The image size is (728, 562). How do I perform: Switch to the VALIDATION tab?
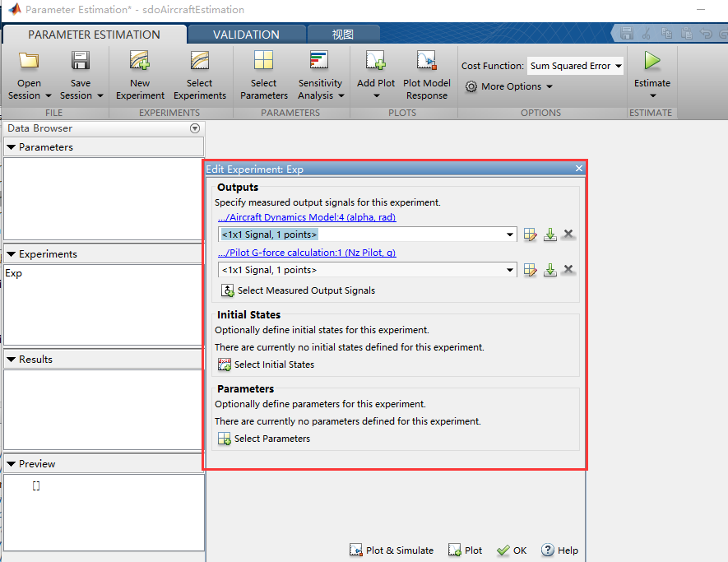246,35
